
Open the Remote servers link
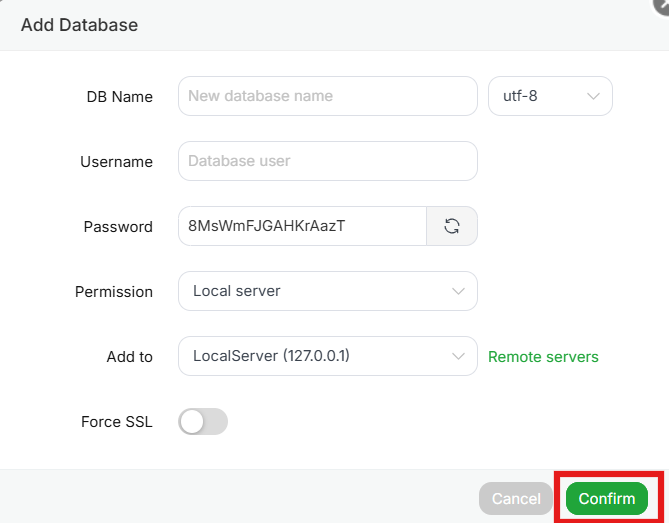click(543, 357)
